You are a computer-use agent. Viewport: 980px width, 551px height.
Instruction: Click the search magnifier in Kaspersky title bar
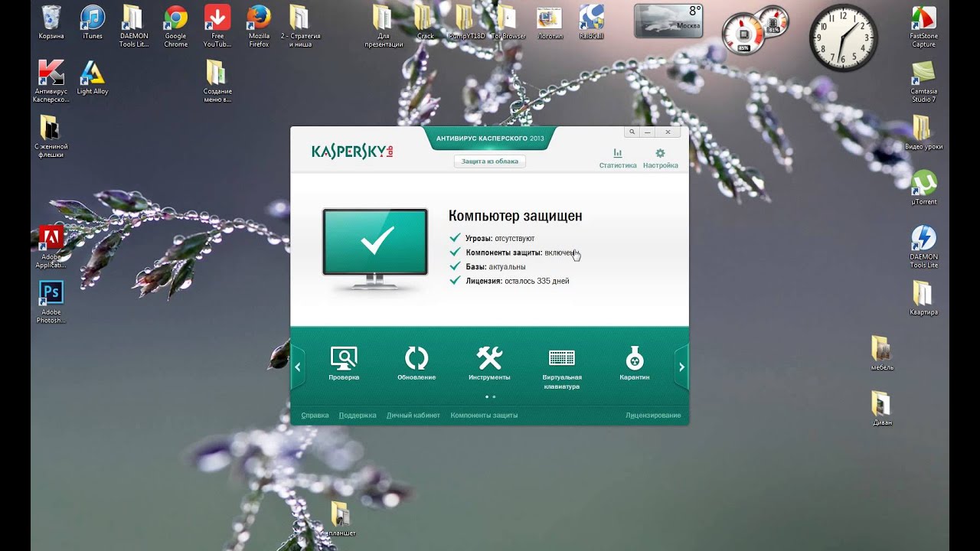coord(632,132)
